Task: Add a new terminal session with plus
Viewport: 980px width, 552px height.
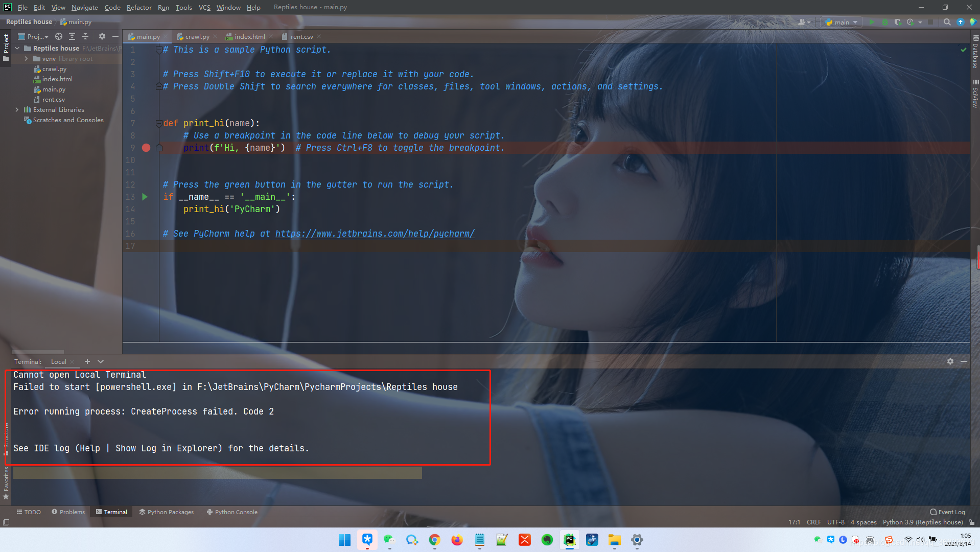Action: click(x=87, y=361)
